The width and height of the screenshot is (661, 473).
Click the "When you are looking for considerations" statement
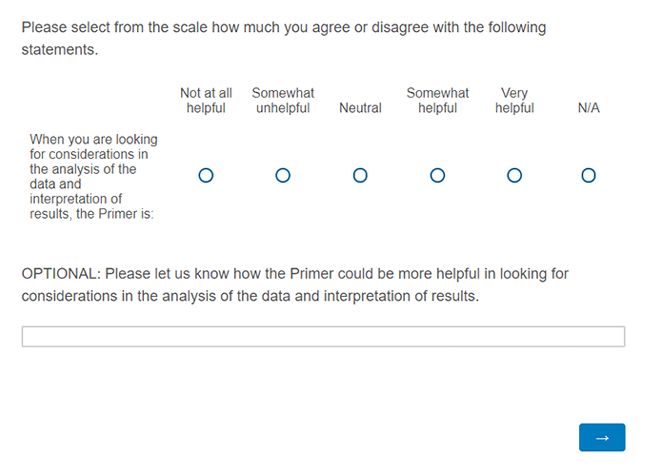[x=93, y=147]
